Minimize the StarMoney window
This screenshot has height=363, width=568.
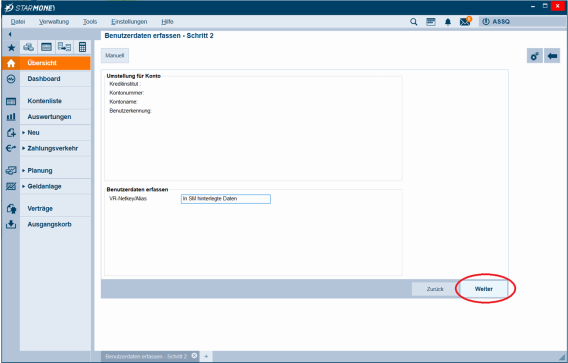point(533,6)
